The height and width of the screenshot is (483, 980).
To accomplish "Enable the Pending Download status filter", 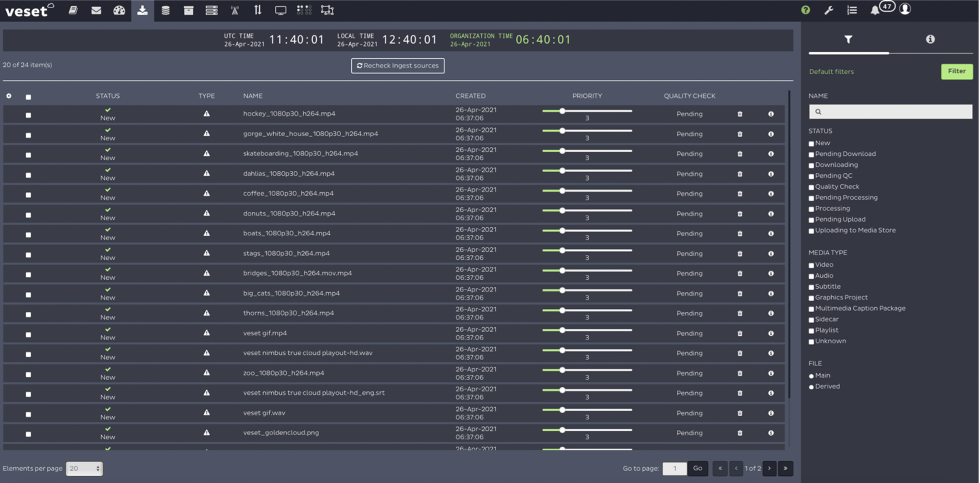I will click(812, 154).
